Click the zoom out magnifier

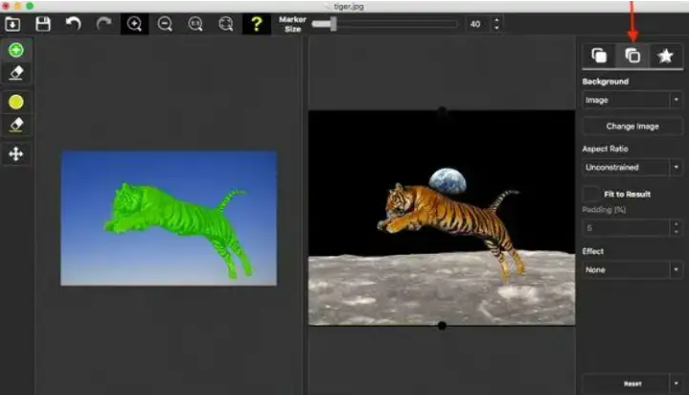pyautogui.click(x=165, y=24)
